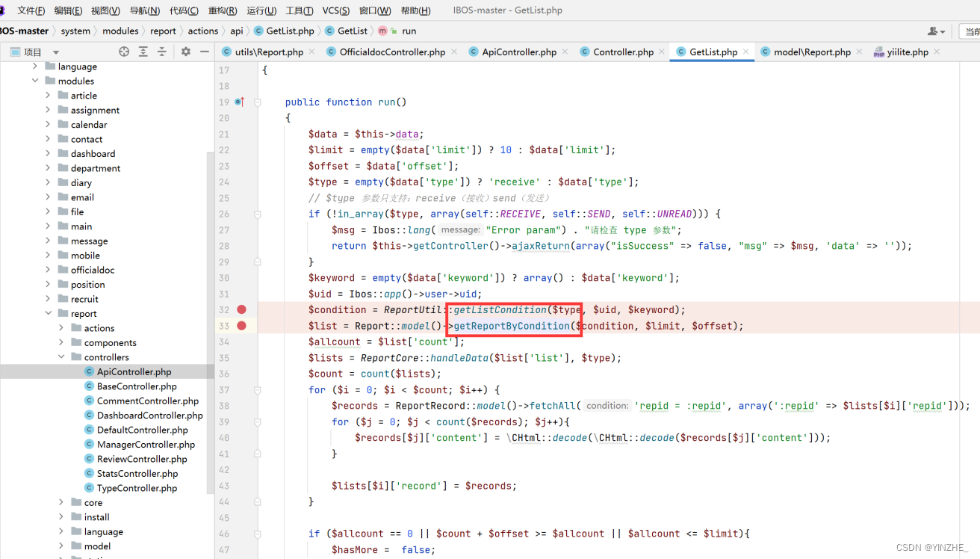Select DashboardController.php in project tree
Image resolution: width=980 pixels, height=559 pixels.
[149, 416]
